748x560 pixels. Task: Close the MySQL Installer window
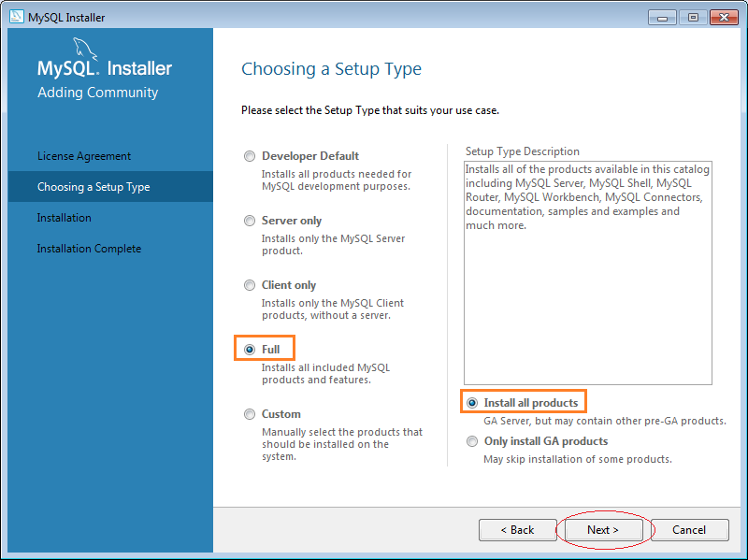pyautogui.click(x=724, y=18)
